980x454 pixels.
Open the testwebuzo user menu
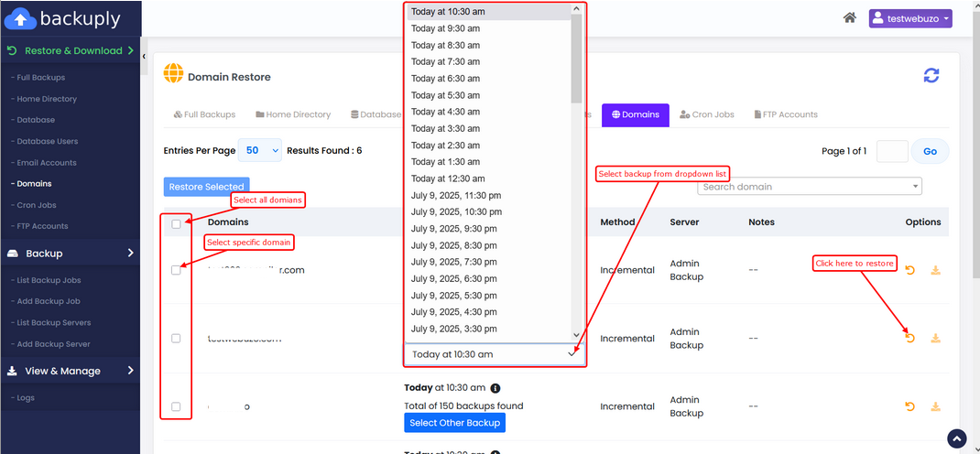click(x=909, y=18)
